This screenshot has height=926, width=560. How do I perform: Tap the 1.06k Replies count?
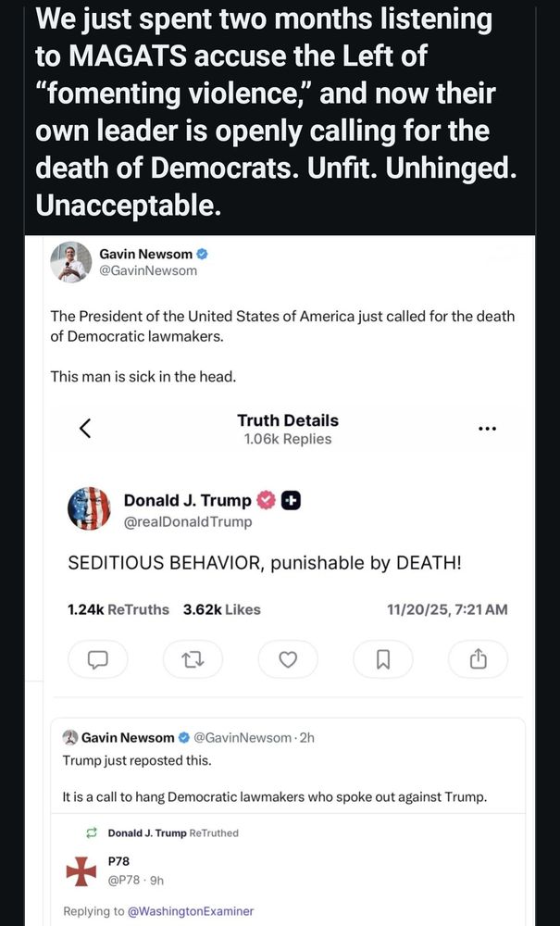click(x=288, y=439)
